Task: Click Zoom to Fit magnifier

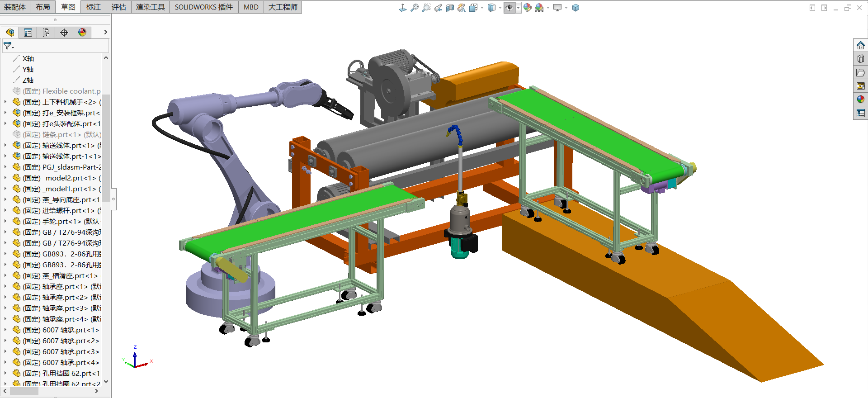Action: (x=414, y=8)
